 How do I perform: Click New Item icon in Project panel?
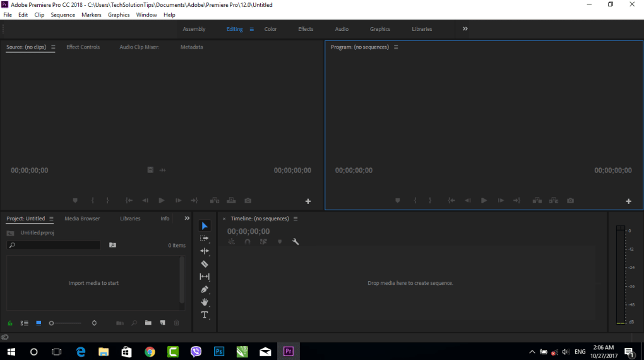(x=163, y=323)
